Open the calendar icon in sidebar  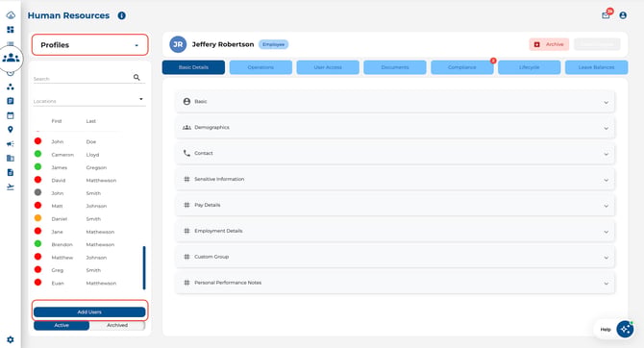[11, 115]
